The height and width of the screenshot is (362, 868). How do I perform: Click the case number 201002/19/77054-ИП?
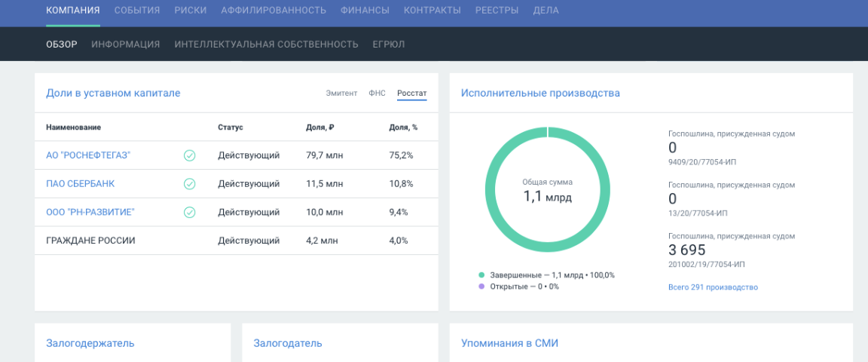coord(707,265)
